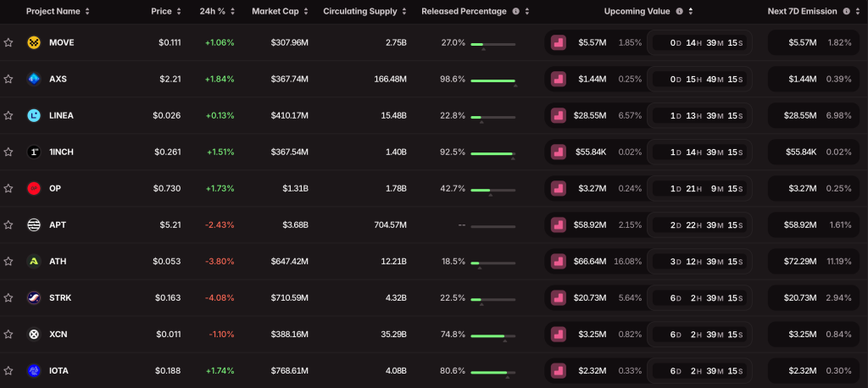Click the MOVE token logo icon

click(x=34, y=42)
